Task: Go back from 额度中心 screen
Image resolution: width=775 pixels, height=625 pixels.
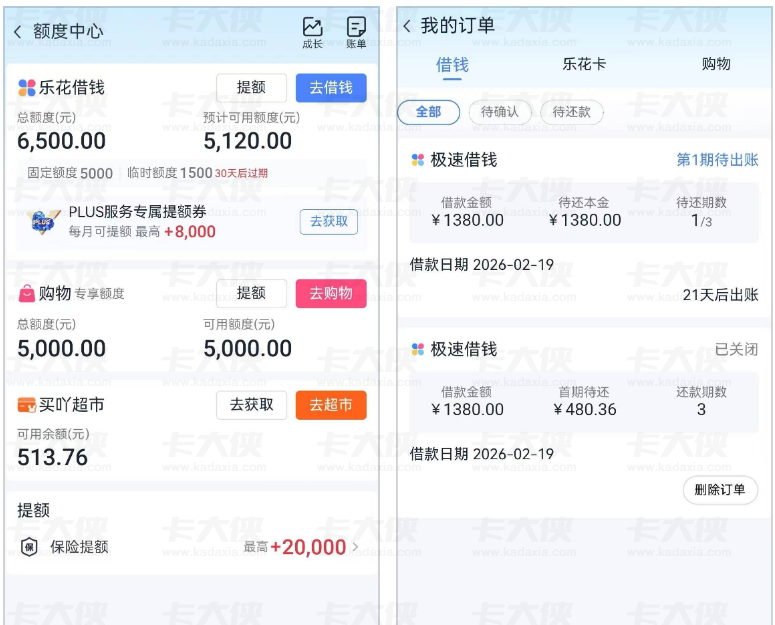Action: pos(18,33)
